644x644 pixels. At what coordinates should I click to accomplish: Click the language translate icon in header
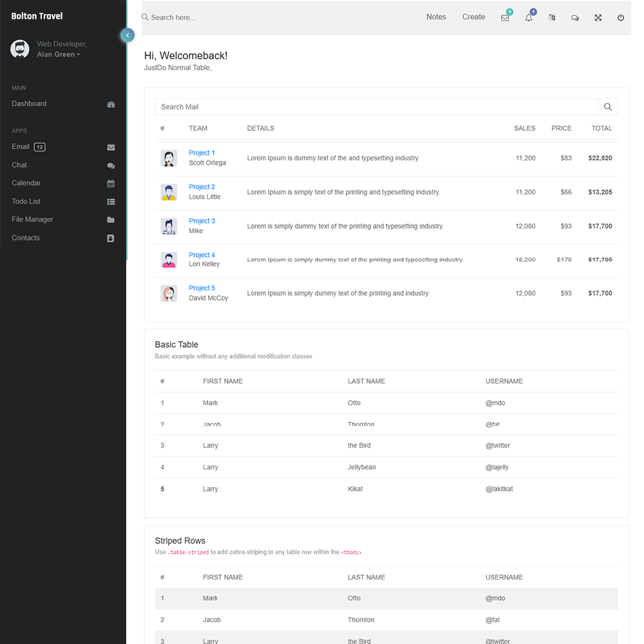[551, 17]
